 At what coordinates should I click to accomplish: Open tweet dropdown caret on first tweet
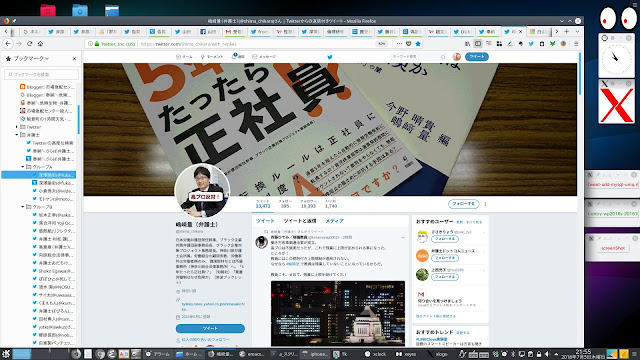[403, 237]
